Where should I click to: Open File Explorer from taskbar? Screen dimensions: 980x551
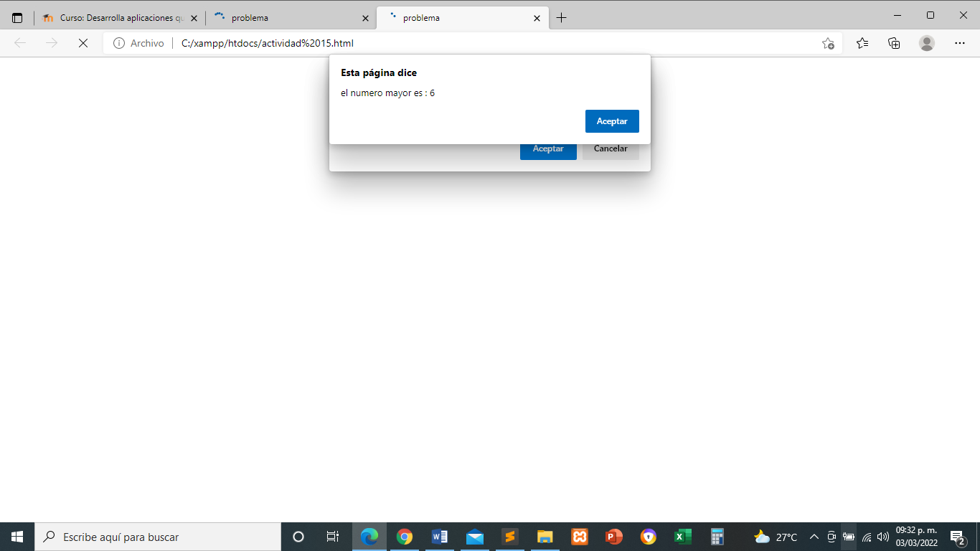pos(545,537)
